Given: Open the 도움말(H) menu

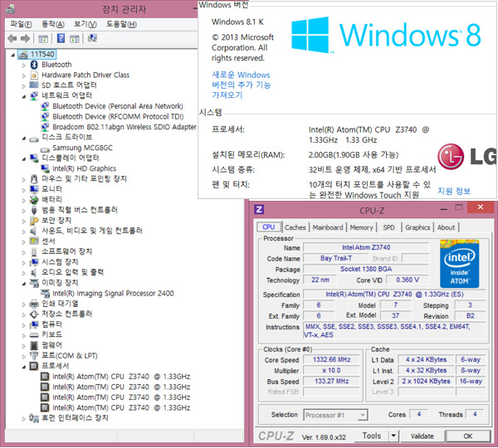Looking at the screenshot, I should coord(121,24).
